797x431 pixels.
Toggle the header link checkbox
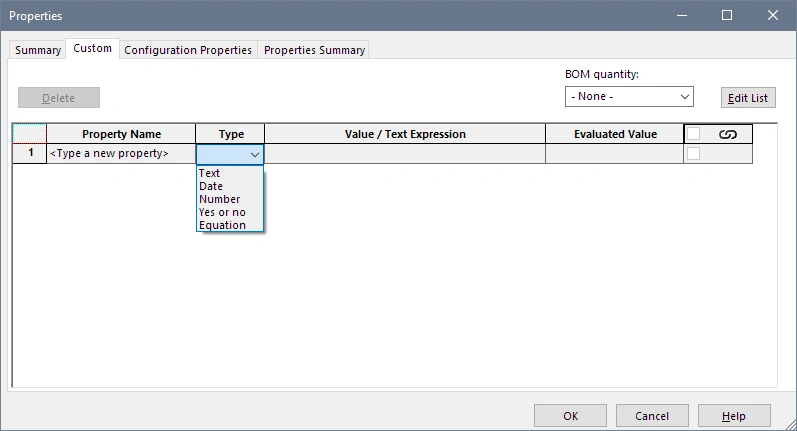pos(693,134)
